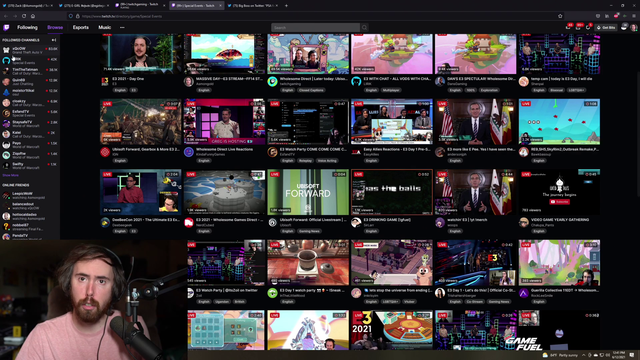Open TimTheTatman in followed channels
This screenshot has height=360, width=640.
coord(30,71)
